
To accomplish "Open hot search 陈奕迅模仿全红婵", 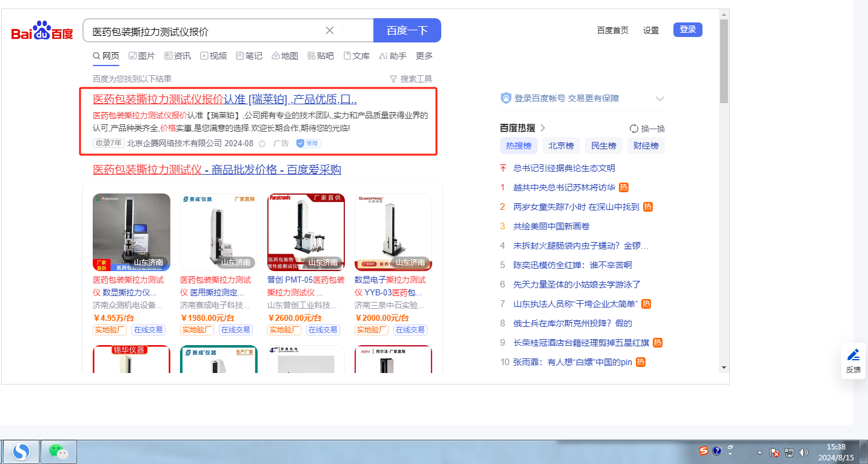I will tap(573, 265).
